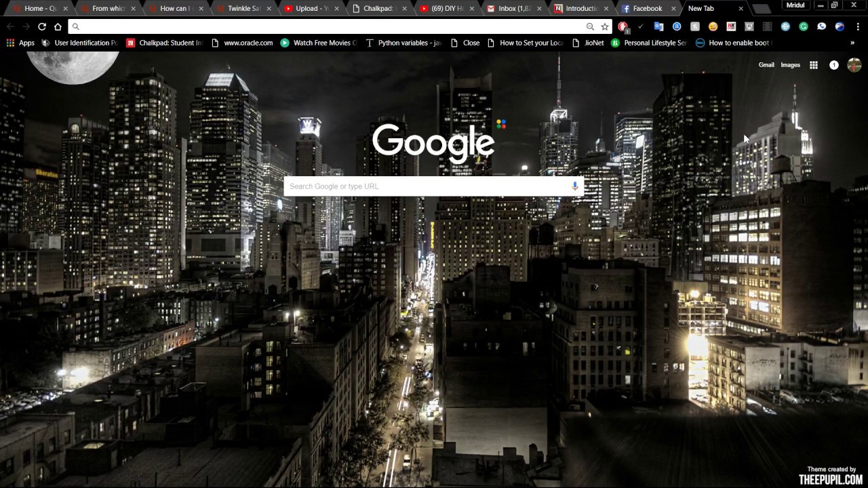The height and width of the screenshot is (488, 868).
Task: Open the www.oracle.com bookmark
Action: [242, 43]
